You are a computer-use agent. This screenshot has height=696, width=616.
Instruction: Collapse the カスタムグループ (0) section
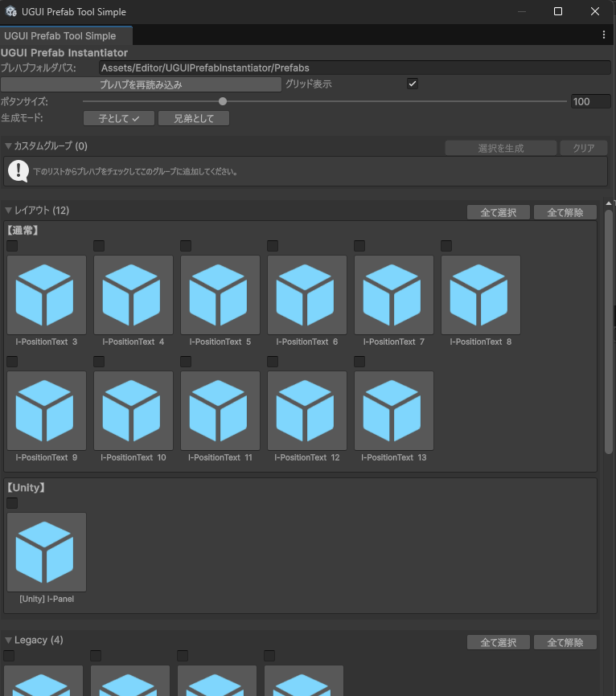pyautogui.click(x=8, y=145)
